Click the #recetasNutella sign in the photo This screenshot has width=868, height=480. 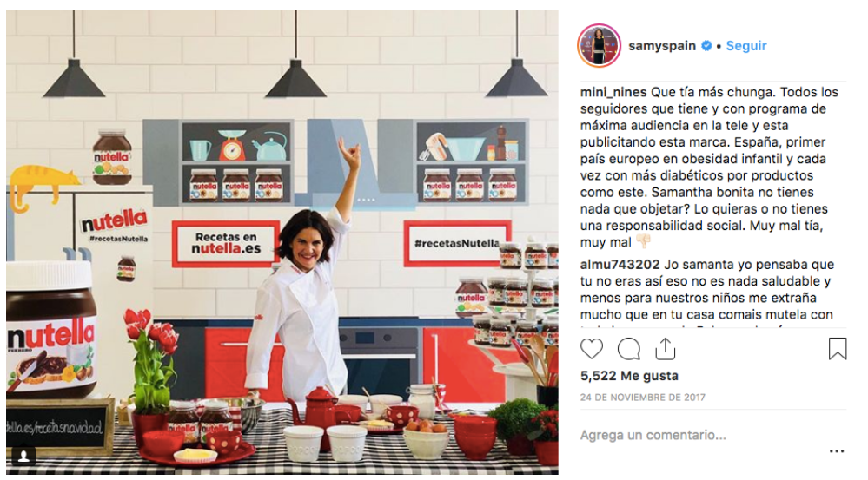tap(457, 243)
